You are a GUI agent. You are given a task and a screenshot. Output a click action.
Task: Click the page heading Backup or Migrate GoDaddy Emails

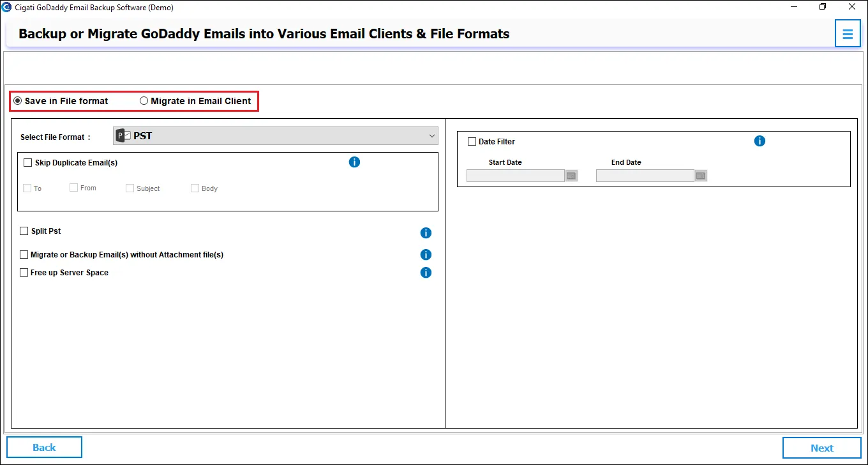click(x=264, y=34)
